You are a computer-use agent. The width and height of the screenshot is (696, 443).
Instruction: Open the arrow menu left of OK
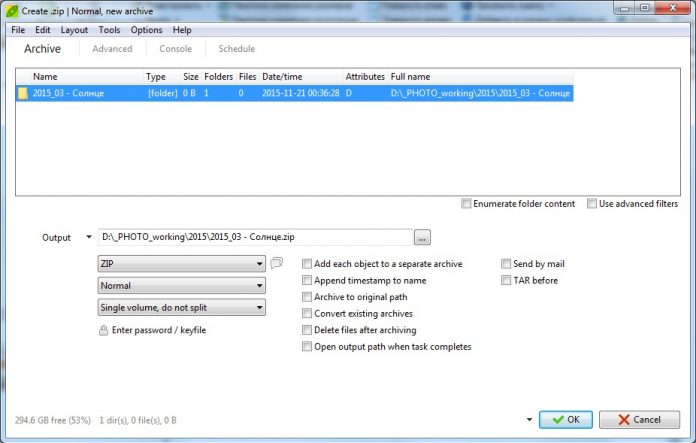(x=528, y=420)
